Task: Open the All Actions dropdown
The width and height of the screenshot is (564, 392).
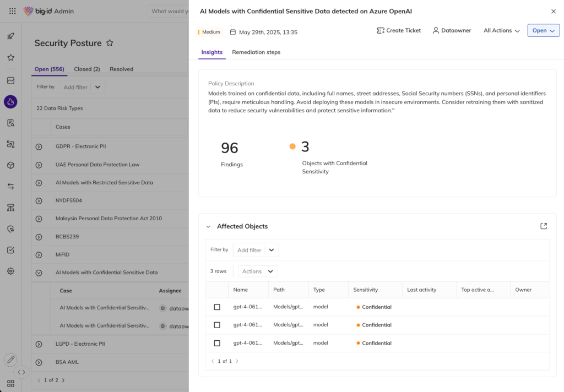Action: [501, 31]
